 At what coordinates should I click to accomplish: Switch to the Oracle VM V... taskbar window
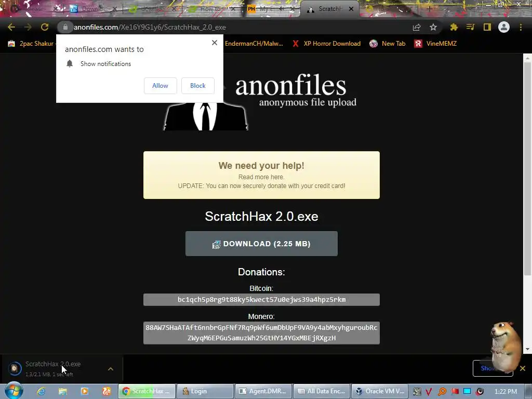pos(380,391)
